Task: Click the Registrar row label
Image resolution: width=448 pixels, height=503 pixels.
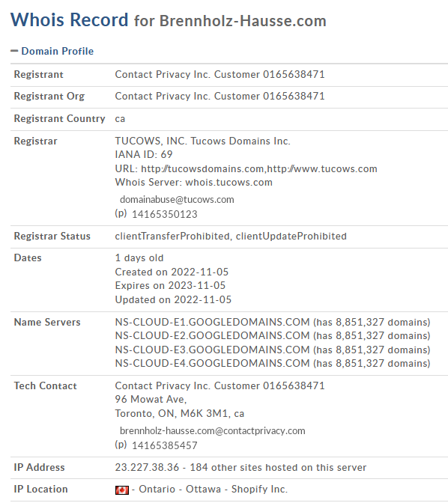Action: [x=36, y=141]
